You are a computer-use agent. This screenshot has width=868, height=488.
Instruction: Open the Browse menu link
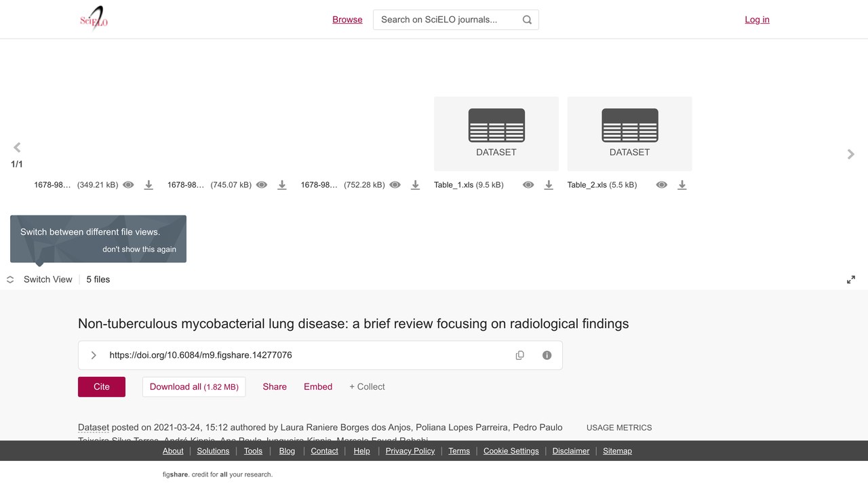point(347,20)
